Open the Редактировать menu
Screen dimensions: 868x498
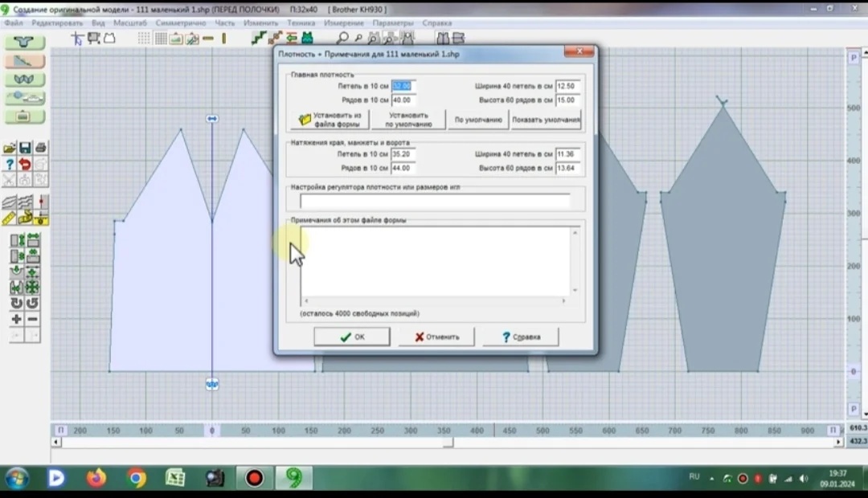coord(57,23)
